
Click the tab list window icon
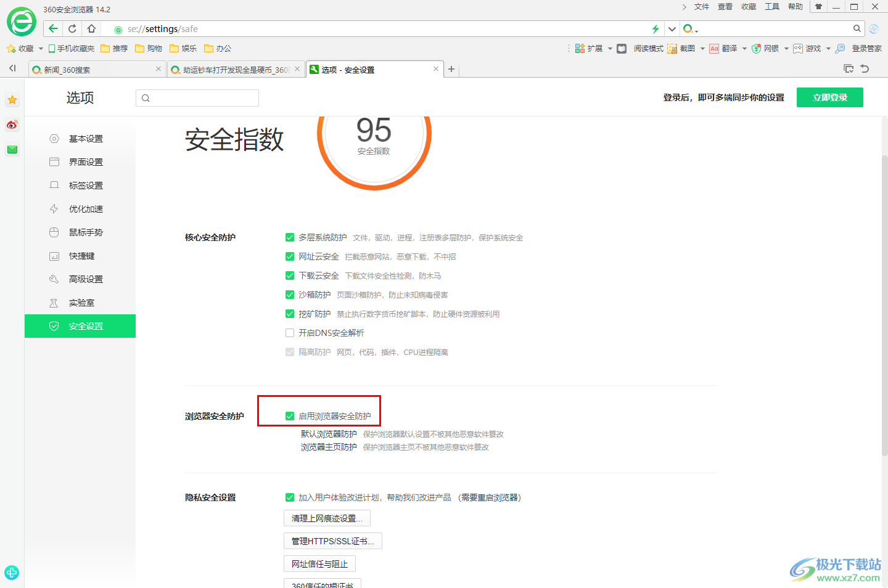pos(849,68)
